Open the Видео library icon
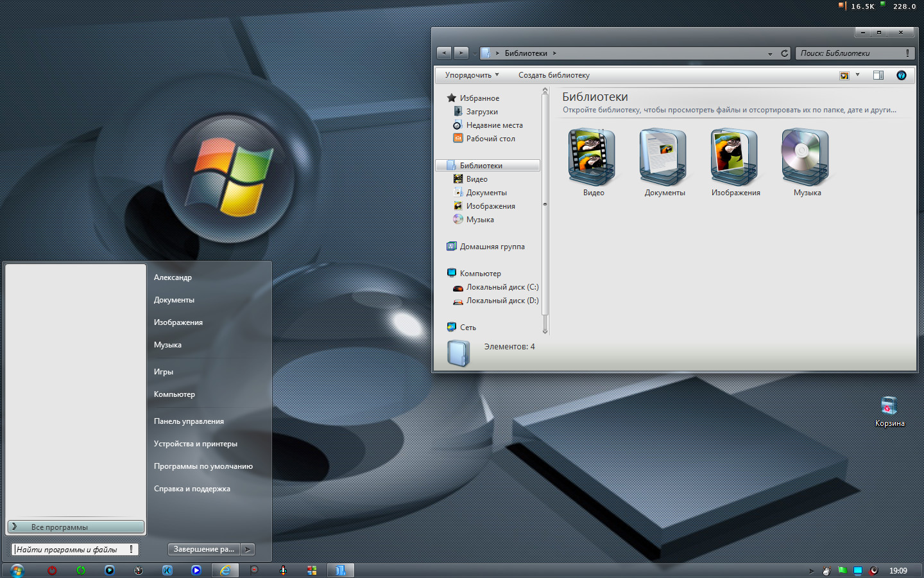 point(592,157)
